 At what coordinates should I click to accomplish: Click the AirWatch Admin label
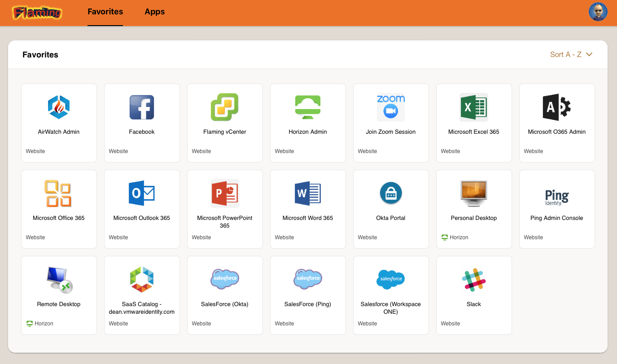[59, 132]
